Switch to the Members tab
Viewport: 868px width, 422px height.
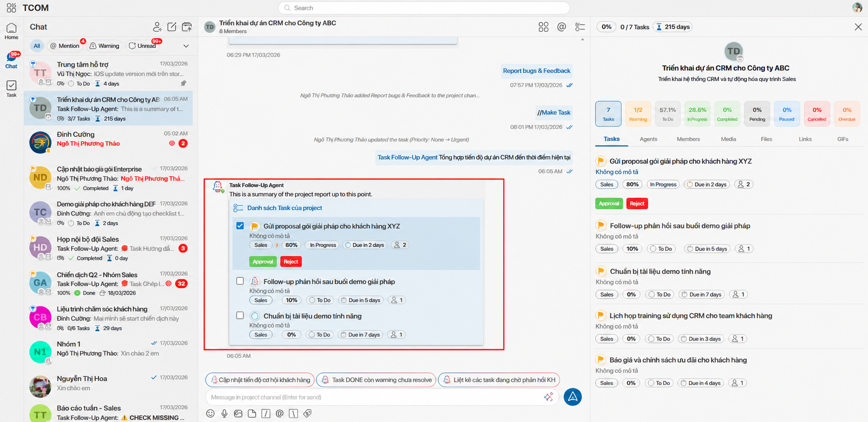(x=688, y=139)
